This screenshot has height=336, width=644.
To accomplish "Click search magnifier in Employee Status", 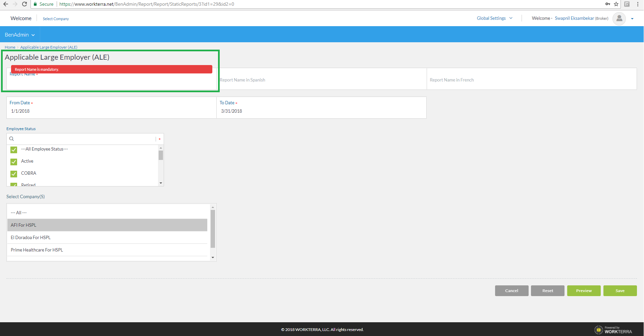I will coord(12,139).
